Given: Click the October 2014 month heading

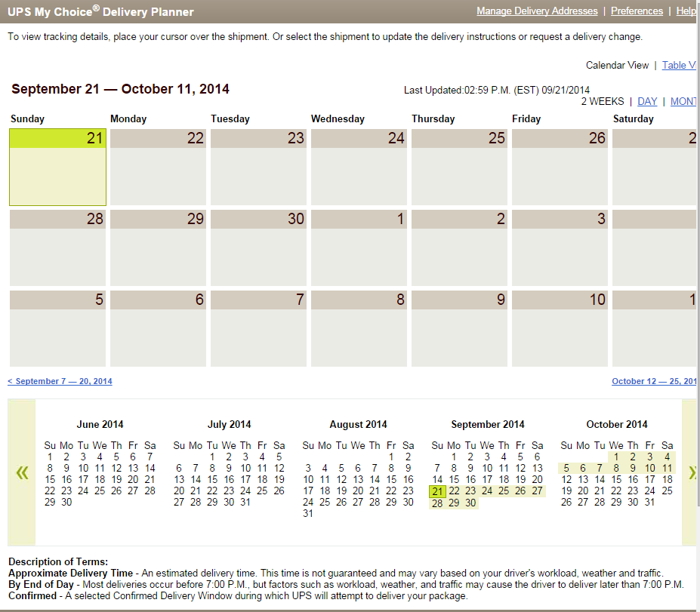Looking at the screenshot, I should (616, 424).
